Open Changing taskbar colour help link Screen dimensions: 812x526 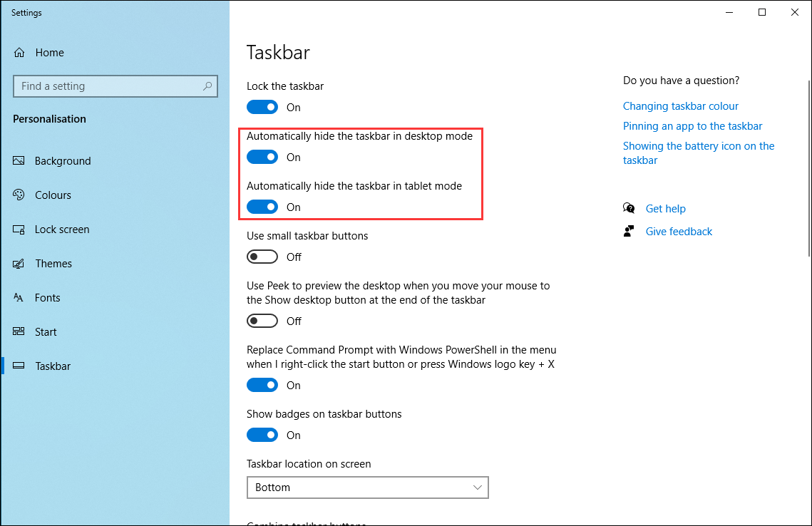coord(680,106)
